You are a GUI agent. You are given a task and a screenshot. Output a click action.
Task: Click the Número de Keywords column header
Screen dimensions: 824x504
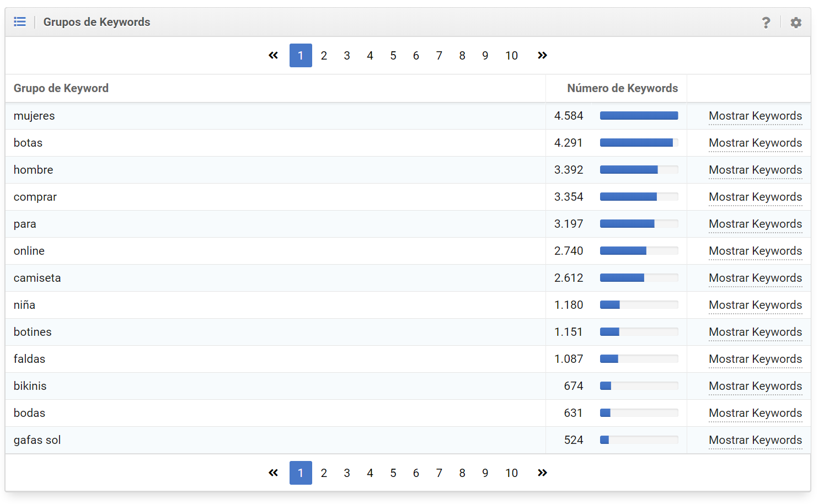pos(622,88)
